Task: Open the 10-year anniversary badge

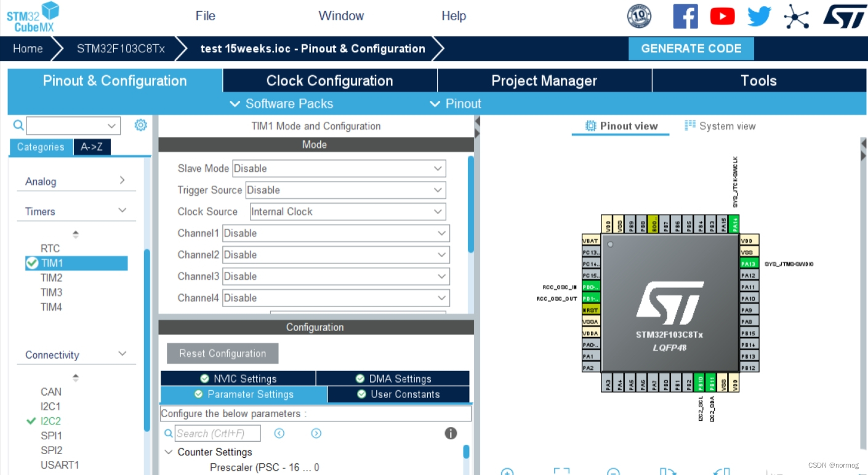Action: pos(639,16)
